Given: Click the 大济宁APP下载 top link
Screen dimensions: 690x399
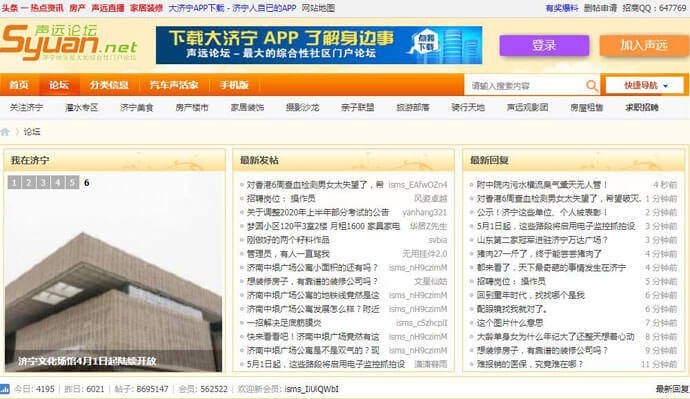Looking at the screenshot, I should [196, 8].
